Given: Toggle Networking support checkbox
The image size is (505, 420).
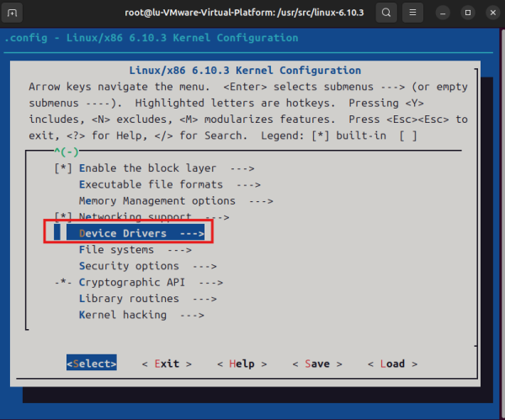Looking at the screenshot, I should [63, 217].
